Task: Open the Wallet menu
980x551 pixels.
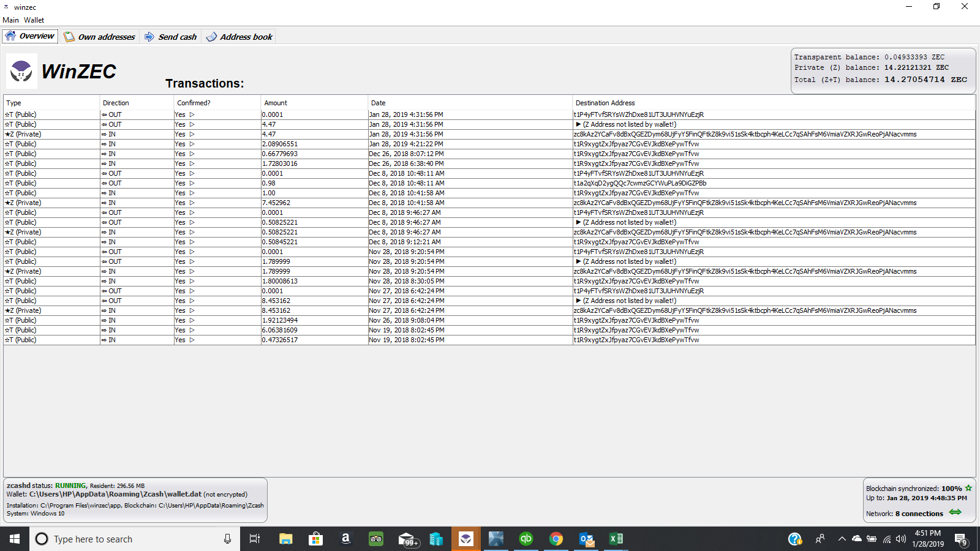Action: (x=34, y=20)
